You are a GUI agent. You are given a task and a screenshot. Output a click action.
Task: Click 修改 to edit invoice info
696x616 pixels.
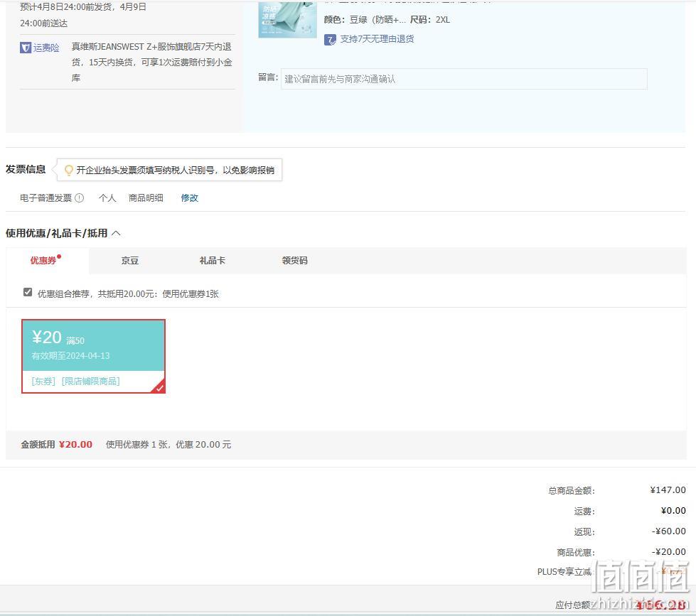coord(190,198)
